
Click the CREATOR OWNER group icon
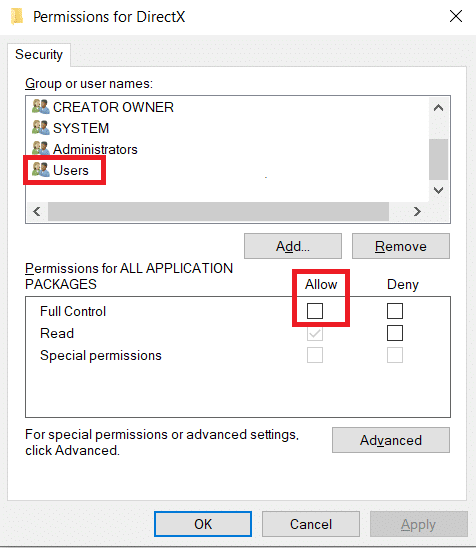(41, 107)
